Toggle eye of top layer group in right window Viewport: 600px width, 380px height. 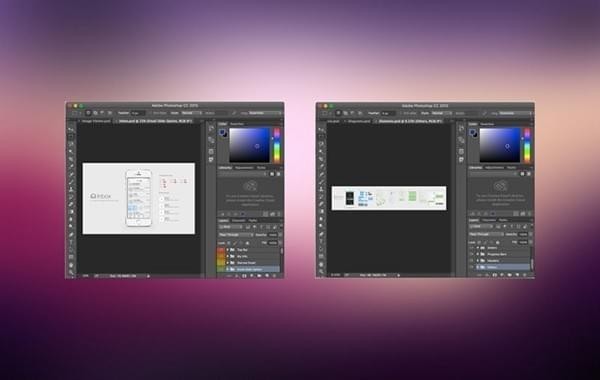pos(471,248)
